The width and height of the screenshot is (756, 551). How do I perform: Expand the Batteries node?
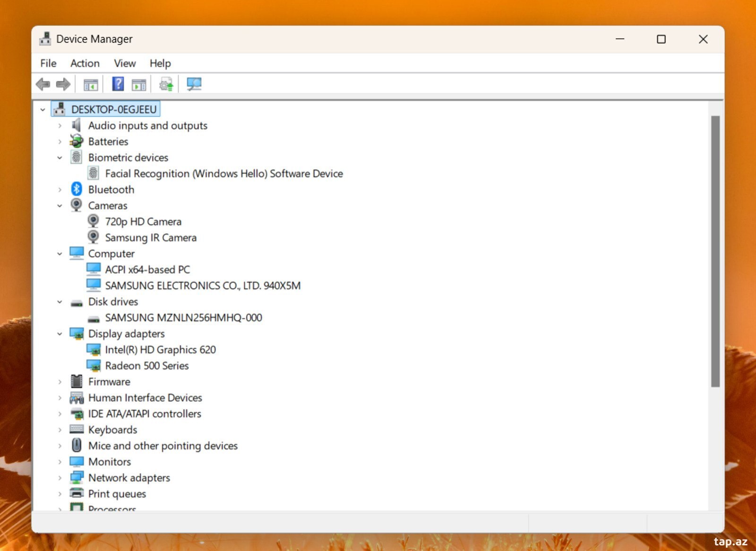[60, 142]
